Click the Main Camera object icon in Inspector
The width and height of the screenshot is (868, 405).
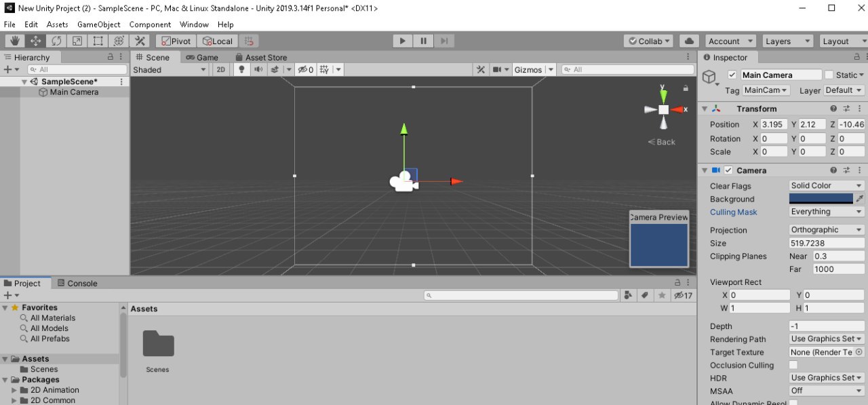710,77
